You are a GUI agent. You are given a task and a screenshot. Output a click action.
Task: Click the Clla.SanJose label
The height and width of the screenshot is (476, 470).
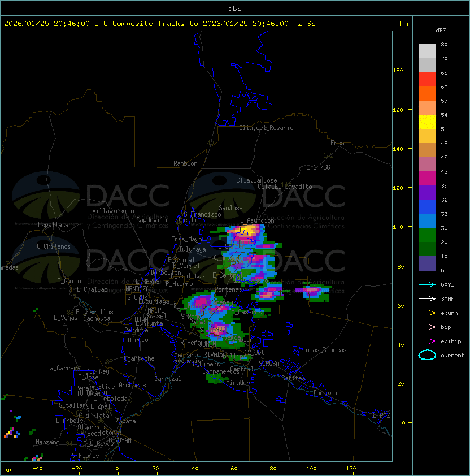256,180
